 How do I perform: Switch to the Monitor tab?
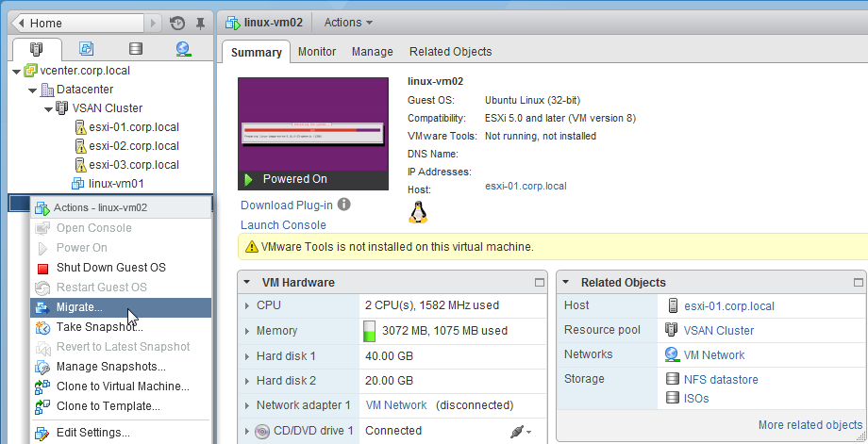pos(317,52)
